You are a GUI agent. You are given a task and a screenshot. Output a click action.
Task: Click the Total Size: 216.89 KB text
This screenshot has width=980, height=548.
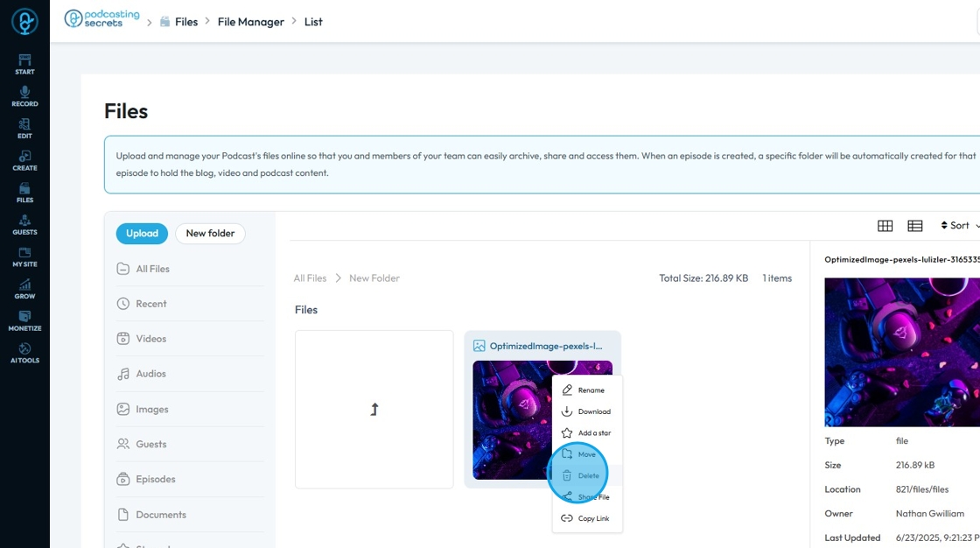pos(703,278)
